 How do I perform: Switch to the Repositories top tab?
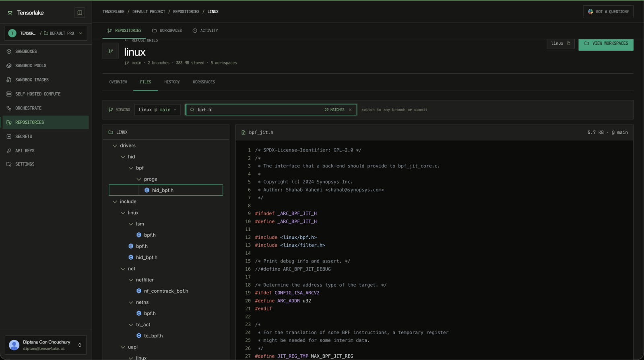(x=124, y=31)
